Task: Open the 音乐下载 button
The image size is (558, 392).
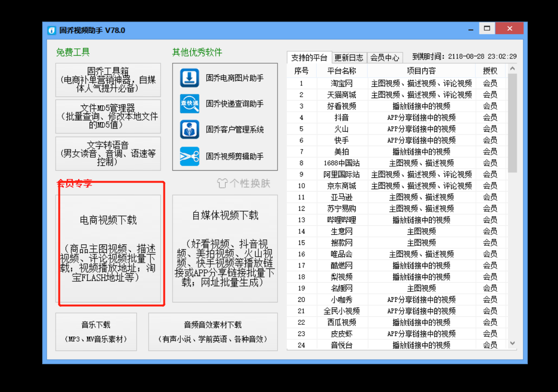Action: [x=96, y=332]
